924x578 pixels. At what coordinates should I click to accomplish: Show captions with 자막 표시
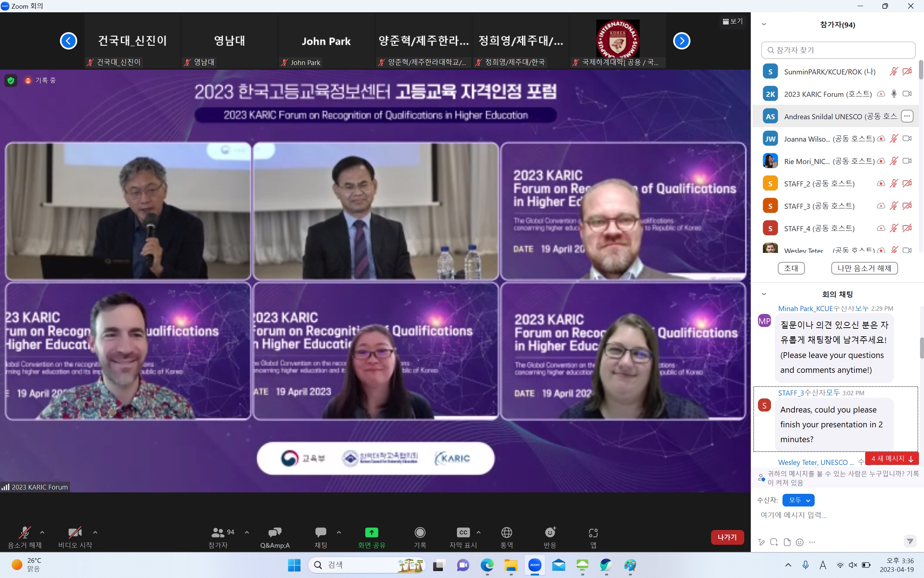pyautogui.click(x=463, y=537)
